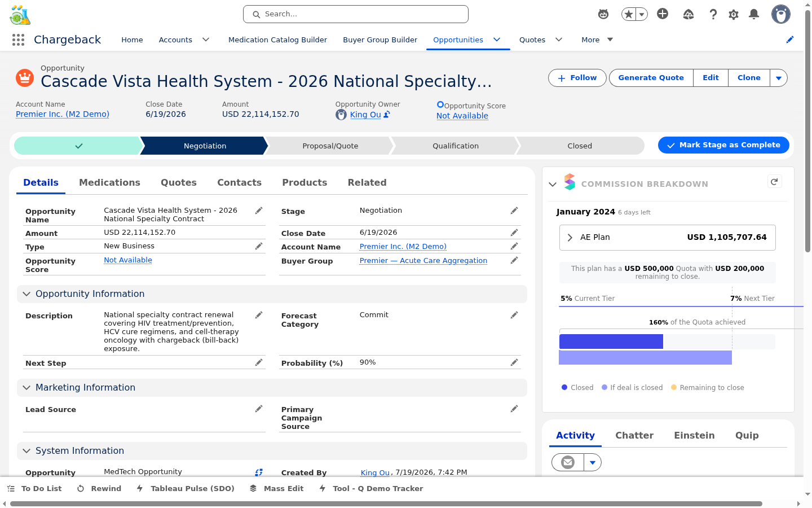Change owner icon beside King Ou
This screenshot has width=812, height=508.
(387, 115)
